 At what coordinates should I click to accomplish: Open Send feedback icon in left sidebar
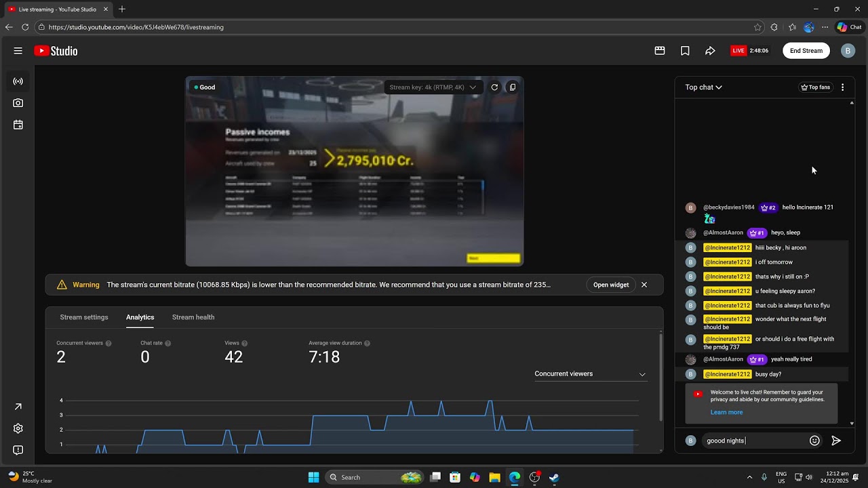(18, 450)
